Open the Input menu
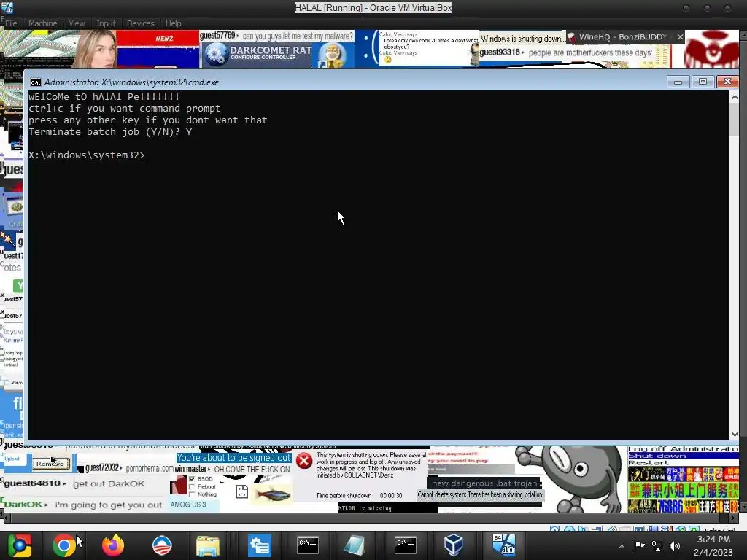Viewport: 747px width, 560px height. (x=106, y=23)
